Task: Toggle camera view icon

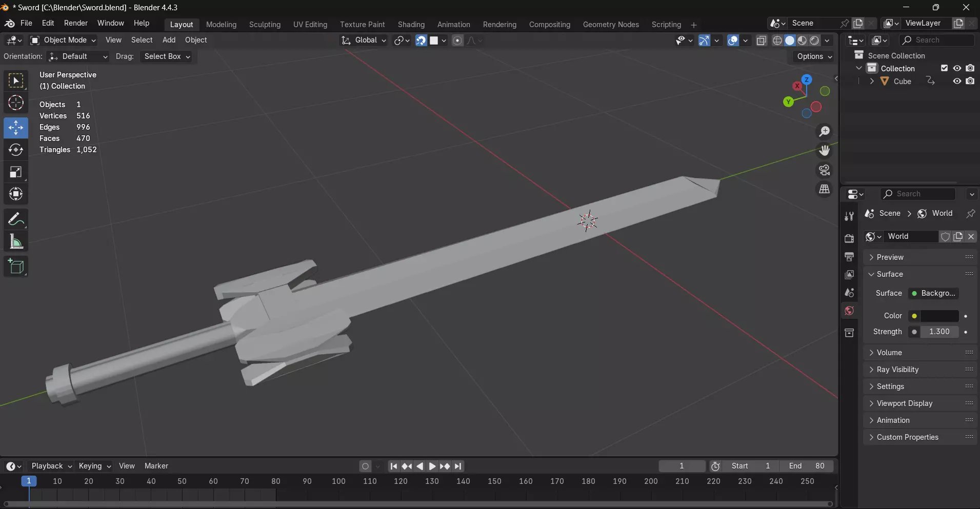Action: [824, 170]
